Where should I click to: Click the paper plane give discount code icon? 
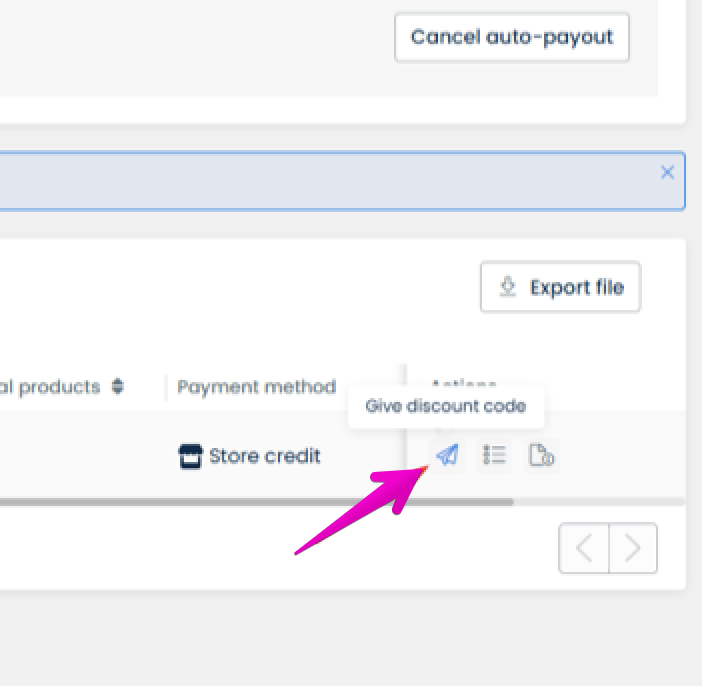point(448,455)
